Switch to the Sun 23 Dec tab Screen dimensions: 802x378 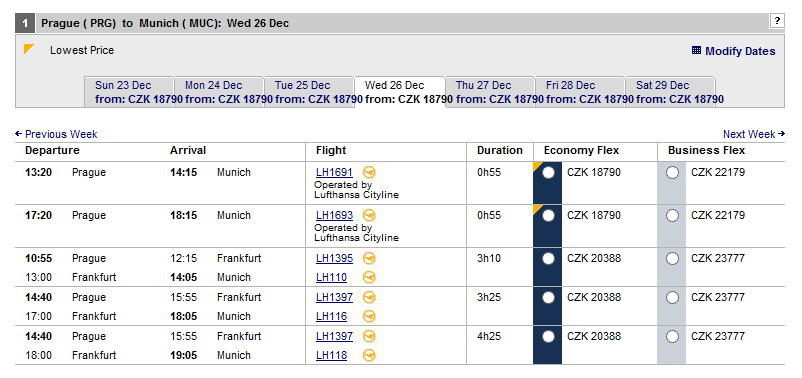[x=129, y=92]
